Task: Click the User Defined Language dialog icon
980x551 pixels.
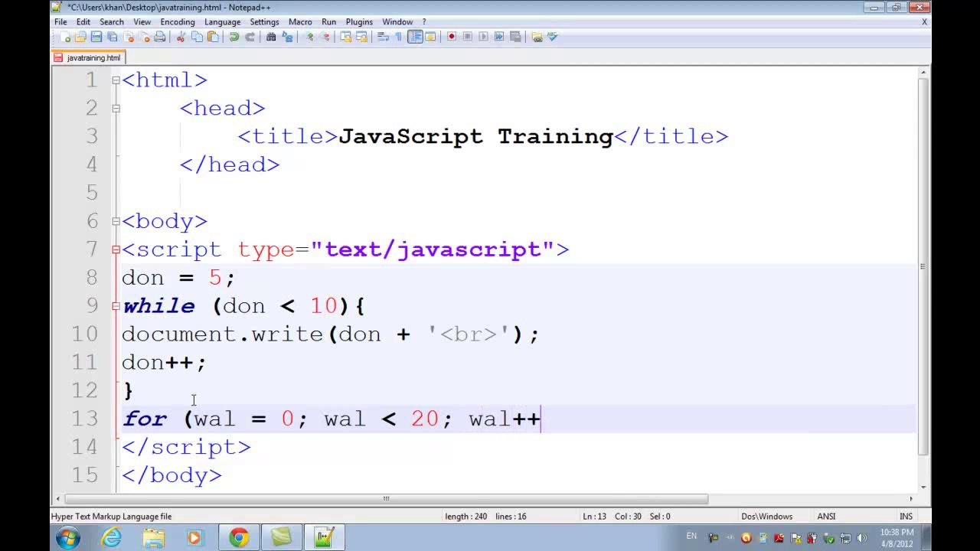Action: tap(430, 37)
